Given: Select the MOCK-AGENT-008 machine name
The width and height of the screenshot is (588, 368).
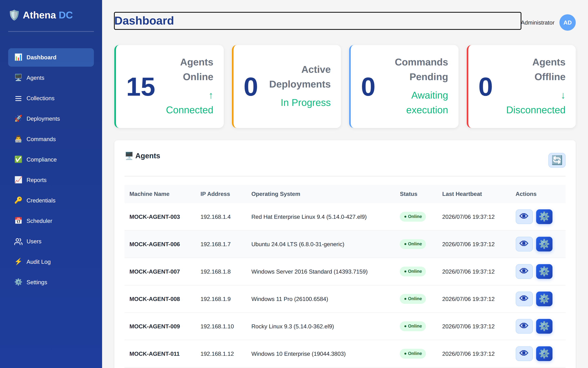Looking at the screenshot, I should click(x=155, y=299).
